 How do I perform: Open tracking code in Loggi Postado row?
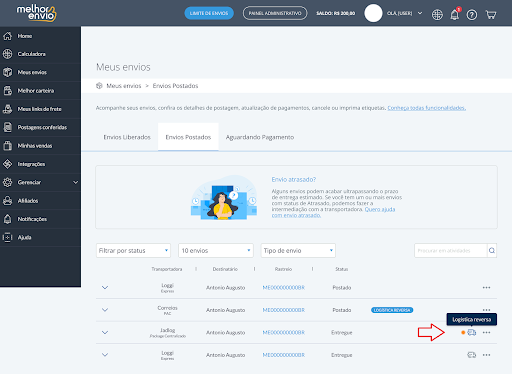pyautogui.click(x=284, y=287)
